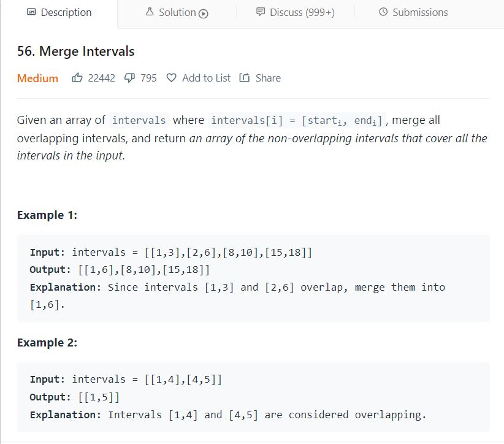Click the Description tab icon
The image size is (504, 444).
point(31,12)
